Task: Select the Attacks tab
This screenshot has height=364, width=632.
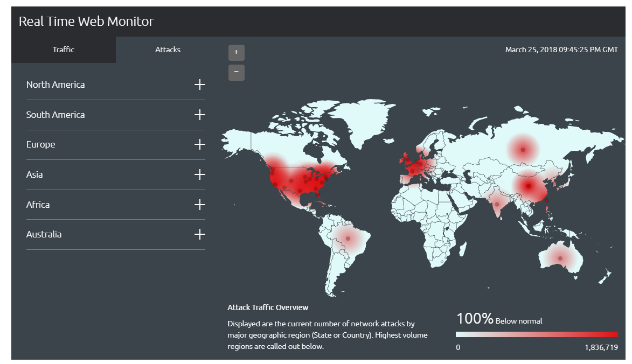Action: (x=168, y=50)
